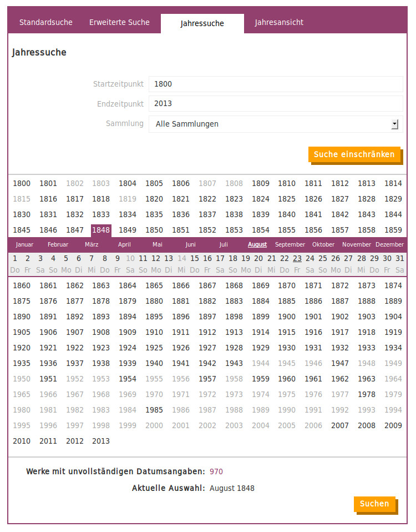Viewport: 416px width, 532px height.
Task: Pick month Juni
Action: (x=190, y=245)
